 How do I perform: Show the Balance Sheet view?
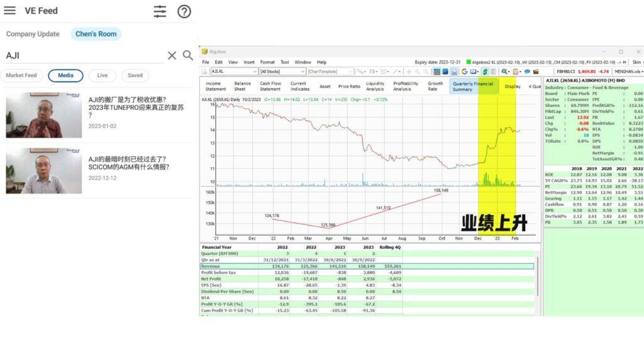pos(242,86)
